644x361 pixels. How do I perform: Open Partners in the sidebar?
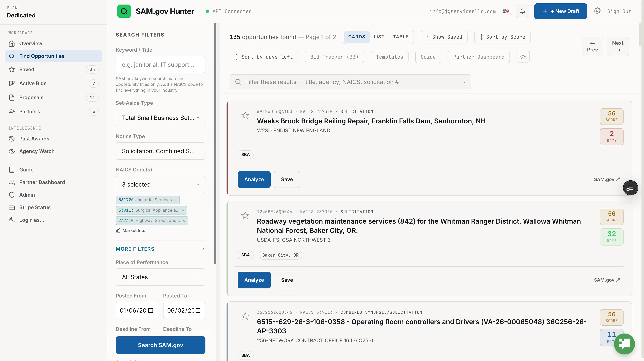coord(53,112)
